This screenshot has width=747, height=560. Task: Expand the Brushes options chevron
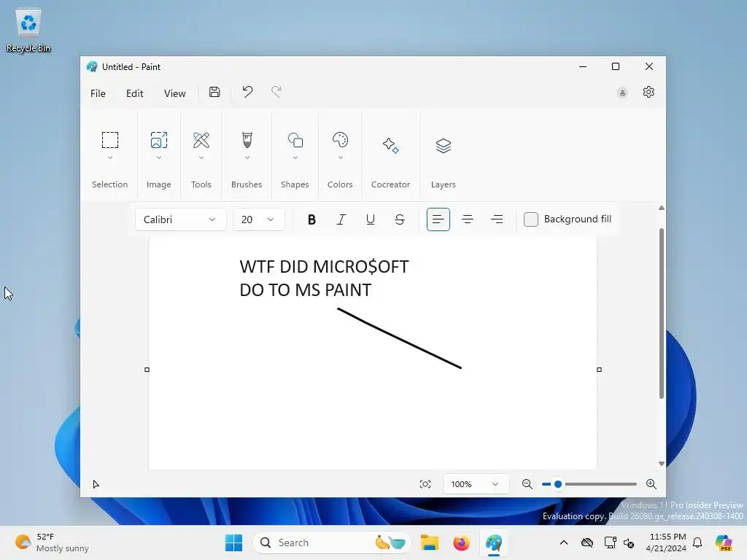pyautogui.click(x=247, y=157)
